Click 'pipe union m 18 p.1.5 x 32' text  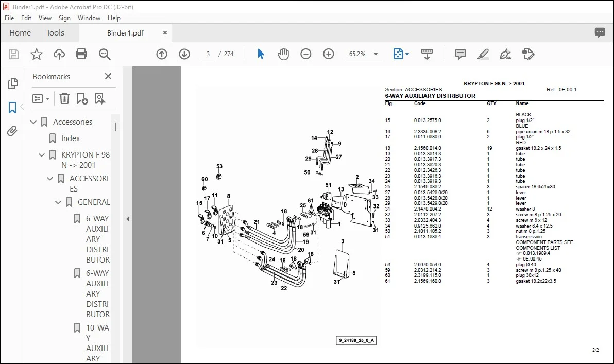pos(543,132)
